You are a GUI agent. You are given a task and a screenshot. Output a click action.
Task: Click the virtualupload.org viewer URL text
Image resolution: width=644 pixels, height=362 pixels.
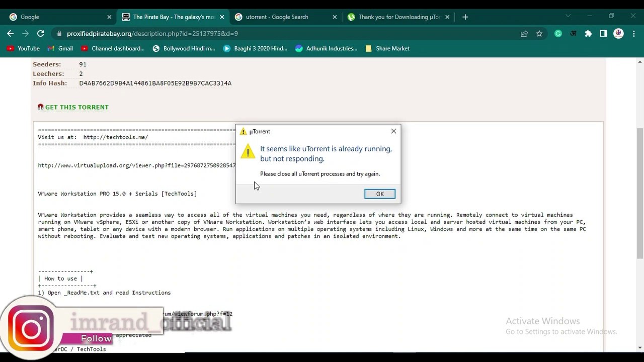[136, 165]
